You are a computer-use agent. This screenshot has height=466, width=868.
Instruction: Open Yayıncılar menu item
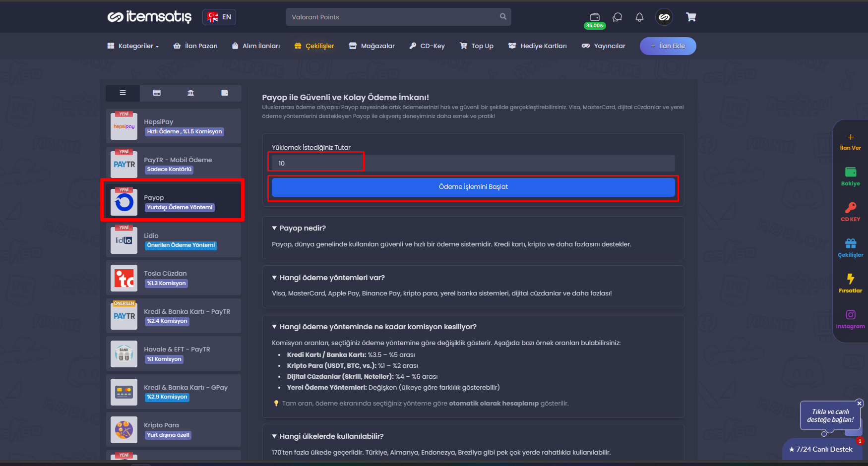604,46
